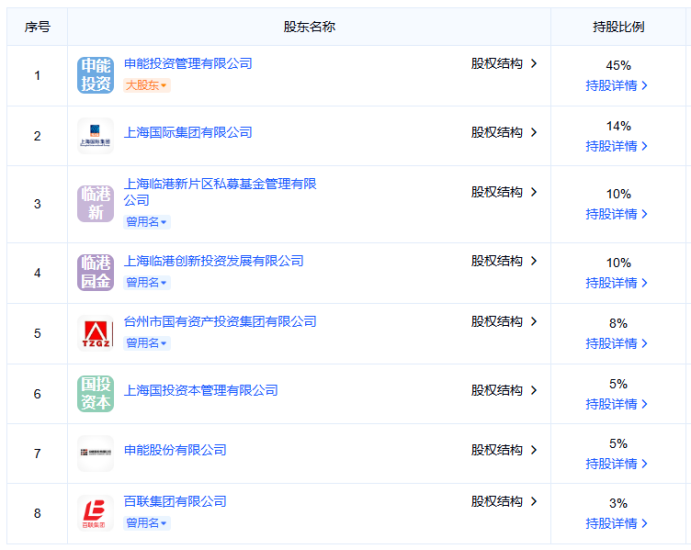691x550 pixels.
Task: Click 申能股份有限公司 logo icon
Action: point(96,453)
